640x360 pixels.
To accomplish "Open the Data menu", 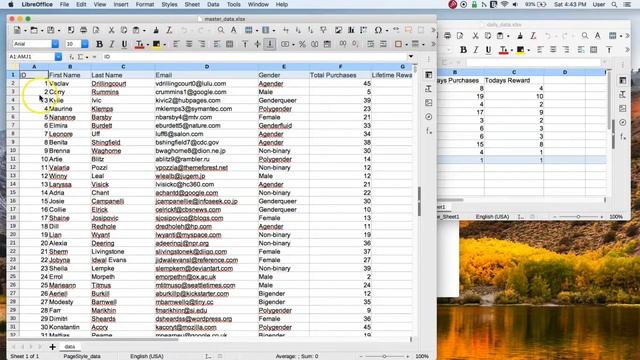I will point(213,4).
